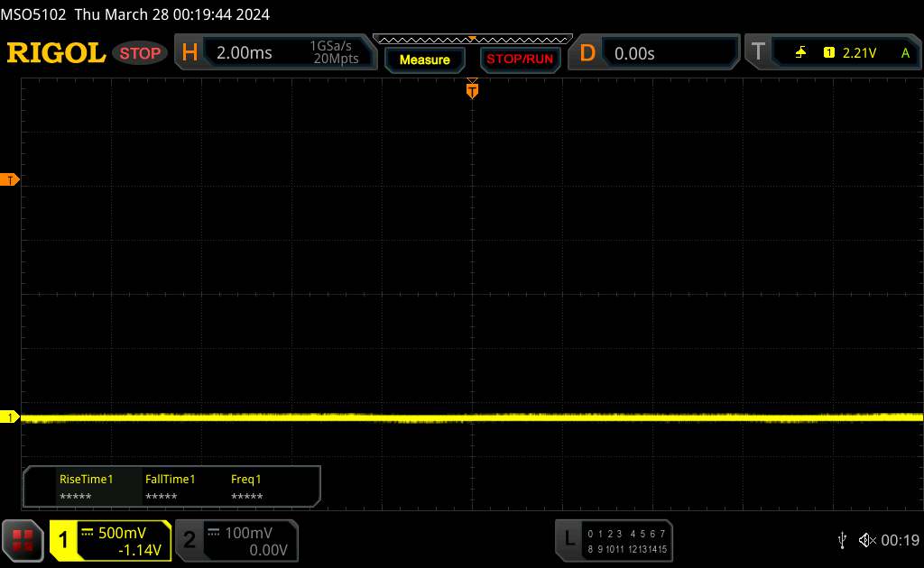Select the RiseTime1 measurement
This screenshot has height=568, width=924.
coord(86,488)
